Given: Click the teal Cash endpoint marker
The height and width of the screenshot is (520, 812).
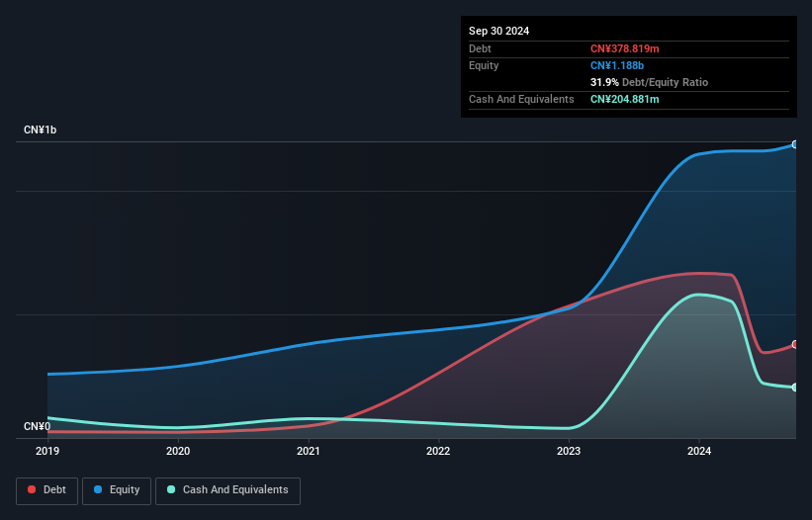Looking at the screenshot, I should coord(795,387).
